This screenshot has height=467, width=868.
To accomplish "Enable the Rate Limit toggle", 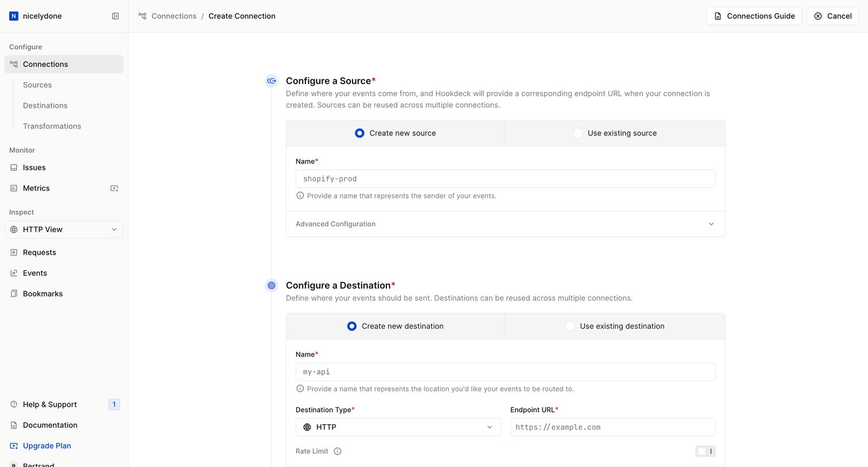I will point(706,451).
